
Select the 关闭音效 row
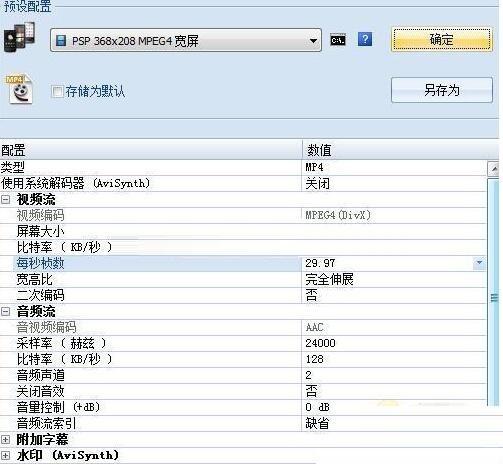coord(243,391)
